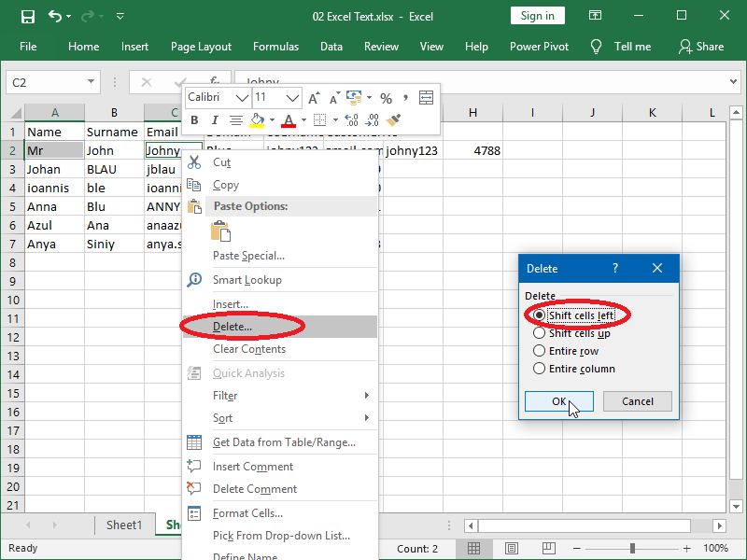Switch to the Formulas ribbon tab

(275, 46)
